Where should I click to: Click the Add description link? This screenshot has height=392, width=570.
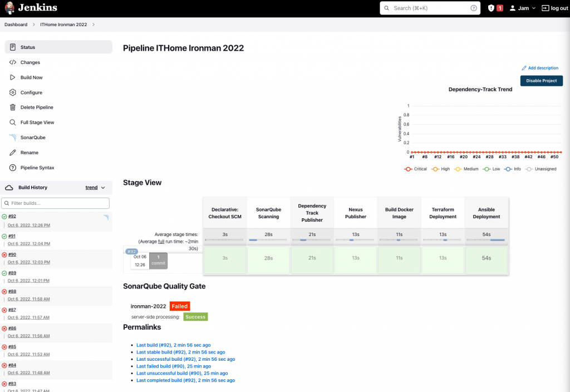[x=543, y=68]
